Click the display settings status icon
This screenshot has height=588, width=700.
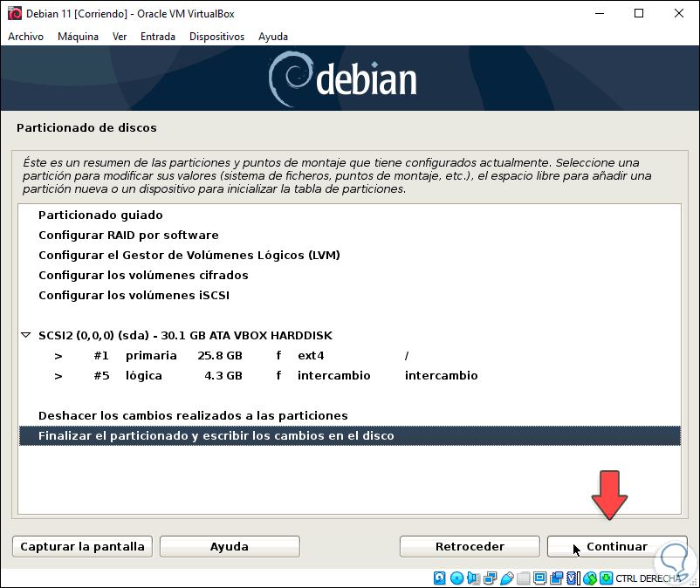(x=539, y=578)
